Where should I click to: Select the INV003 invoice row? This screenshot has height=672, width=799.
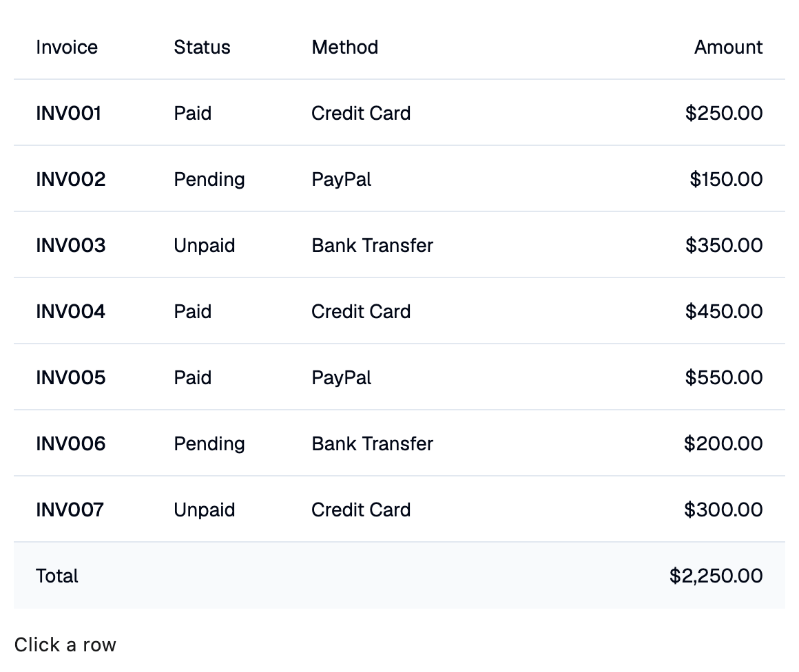click(x=399, y=245)
